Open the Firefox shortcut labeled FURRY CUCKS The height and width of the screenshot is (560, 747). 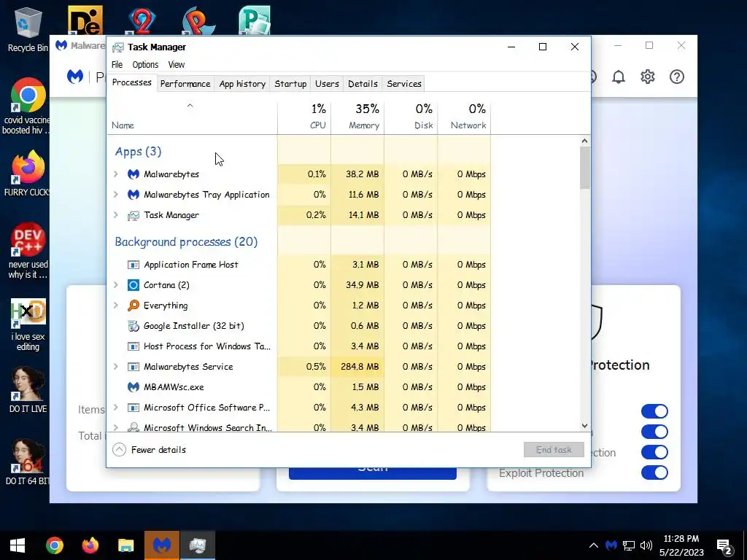[28, 174]
